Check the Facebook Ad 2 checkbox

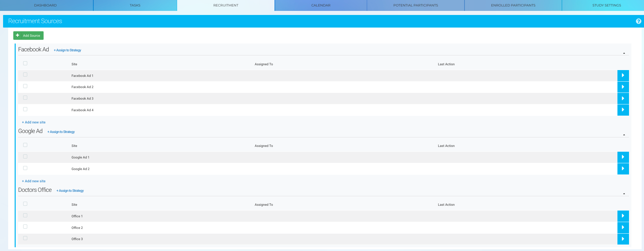click(x=25, y=86)
